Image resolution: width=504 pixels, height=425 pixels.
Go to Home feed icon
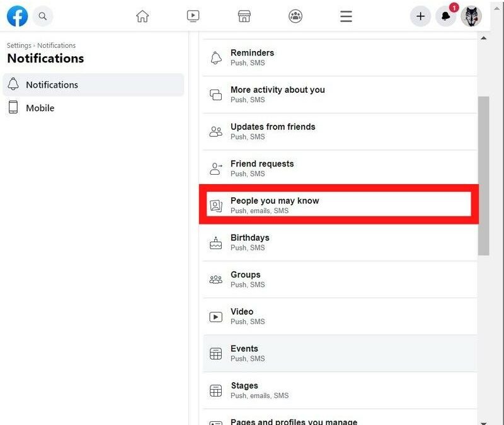pos(142,16)
